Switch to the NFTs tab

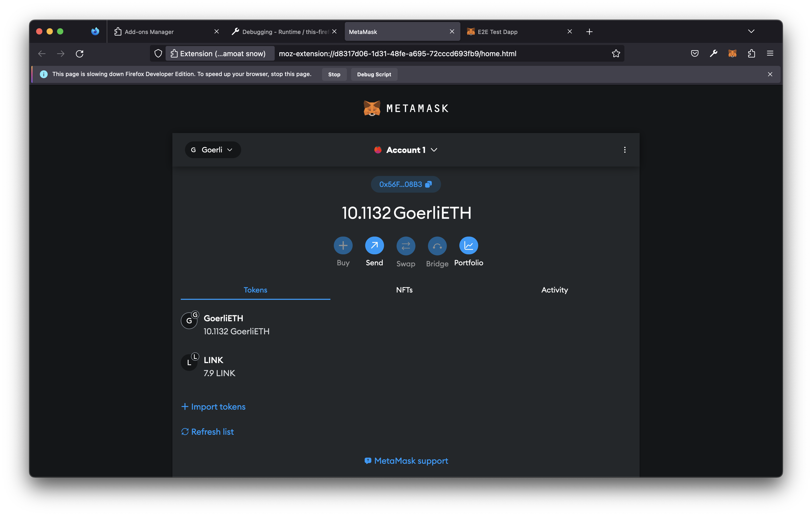404,290
